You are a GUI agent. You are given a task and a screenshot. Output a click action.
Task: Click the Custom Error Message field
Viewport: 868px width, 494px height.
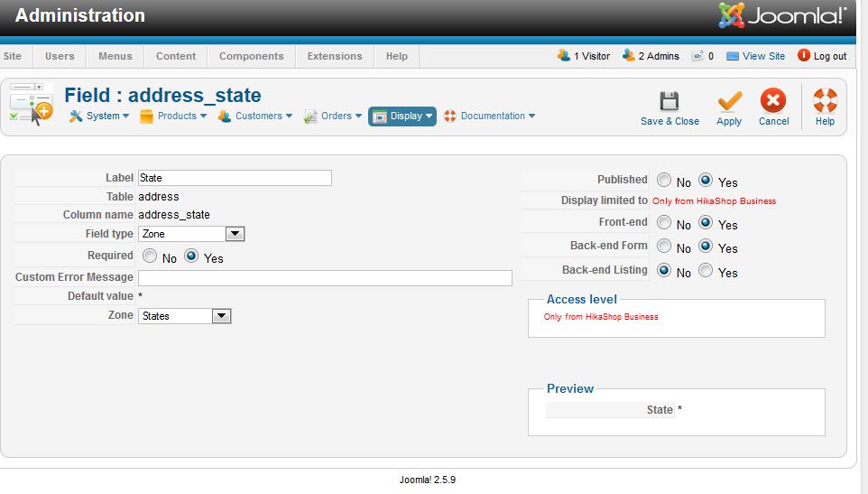(325, 278)
